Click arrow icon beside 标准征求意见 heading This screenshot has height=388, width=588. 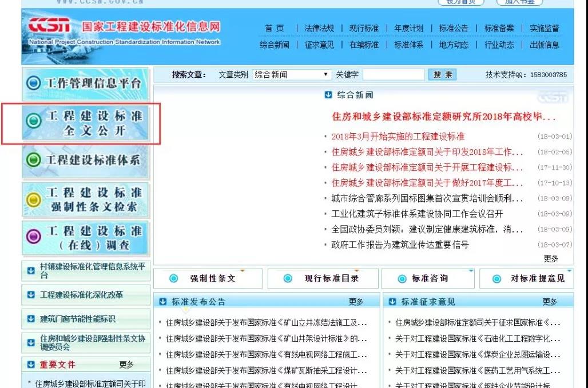tap(392, 302)
